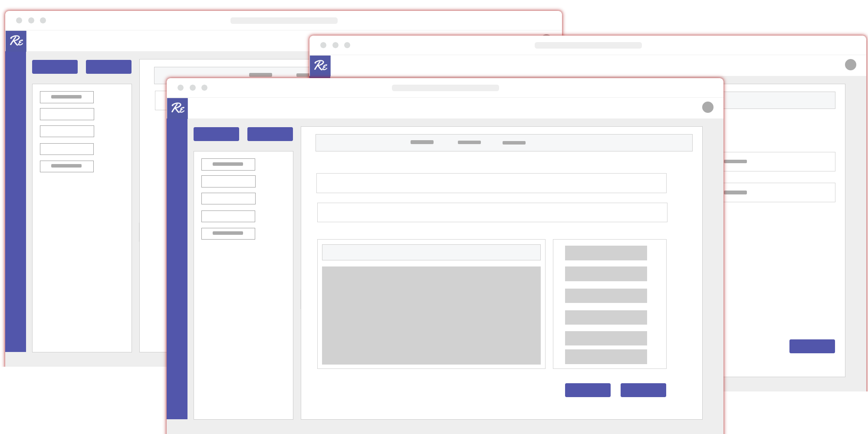Click the first of two purple footer buttons, front window
The height and width of the screenshot is (434, 868).
point(588,390)
